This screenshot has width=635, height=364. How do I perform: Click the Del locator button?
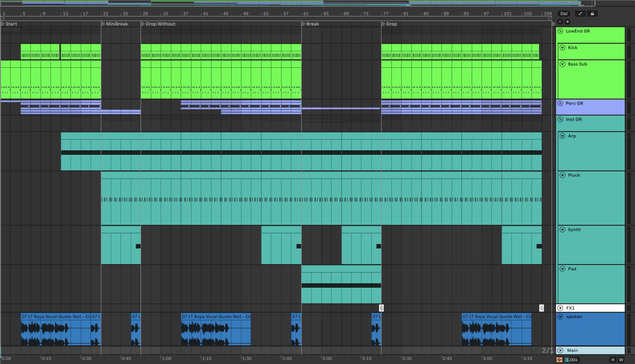(x=564, y=14)
